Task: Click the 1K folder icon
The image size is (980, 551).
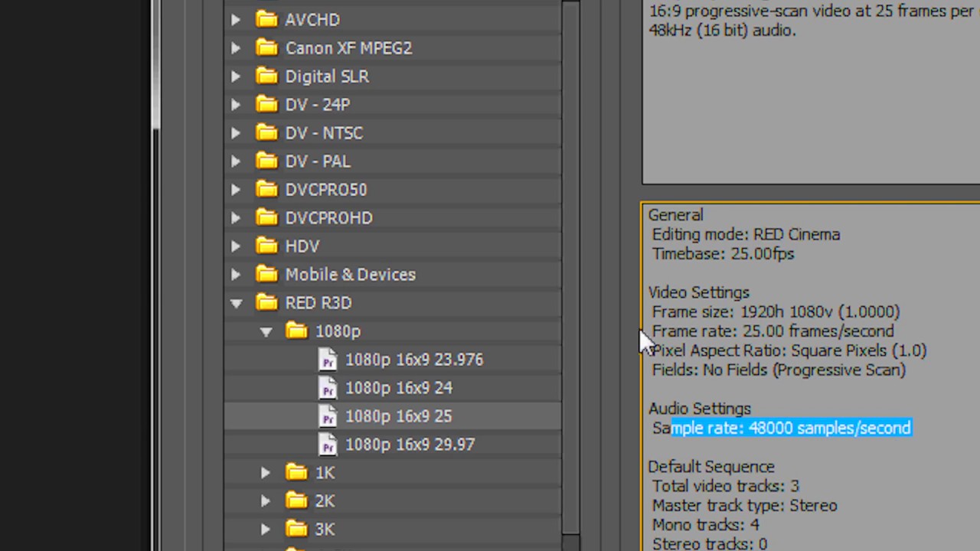Action: tap(296, 472)
